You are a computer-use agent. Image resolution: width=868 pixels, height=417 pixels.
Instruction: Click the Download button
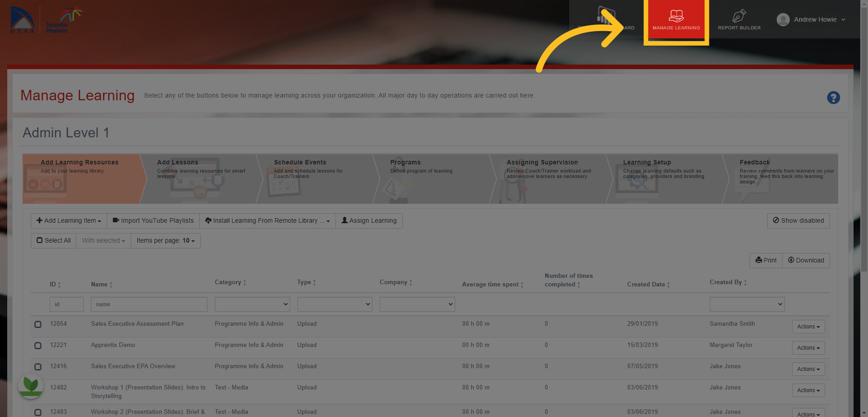click(806, 260)
